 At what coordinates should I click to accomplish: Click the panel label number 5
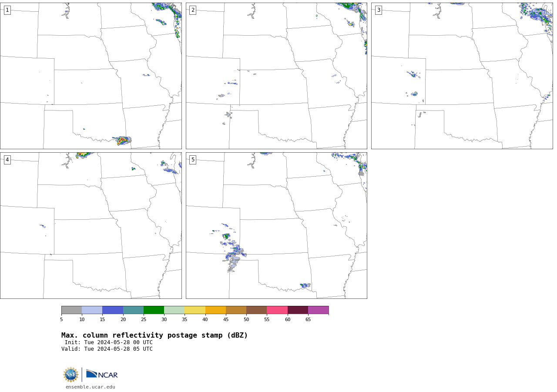(x=193, y=160)
